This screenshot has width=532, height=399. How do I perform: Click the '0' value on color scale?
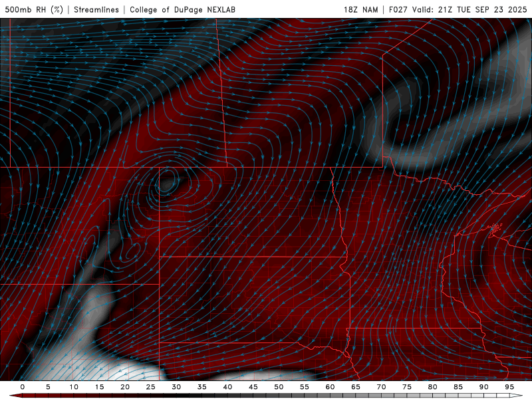tap(23, 387)
